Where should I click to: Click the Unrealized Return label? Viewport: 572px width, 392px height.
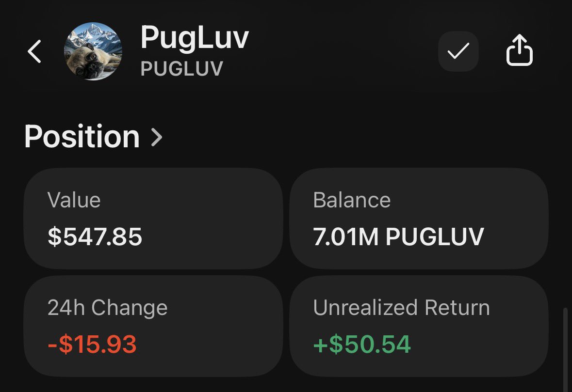[x=401, y=308]
